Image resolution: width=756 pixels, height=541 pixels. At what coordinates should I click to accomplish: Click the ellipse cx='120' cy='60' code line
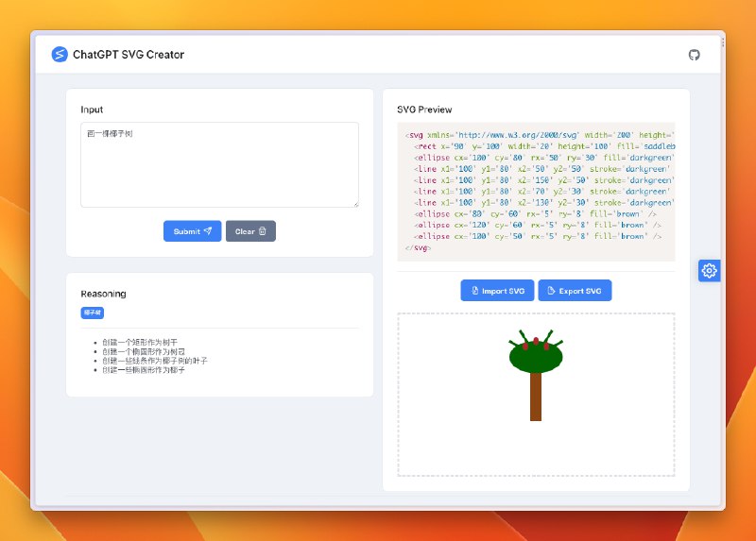pyautogui.click(x=537, y=225)
